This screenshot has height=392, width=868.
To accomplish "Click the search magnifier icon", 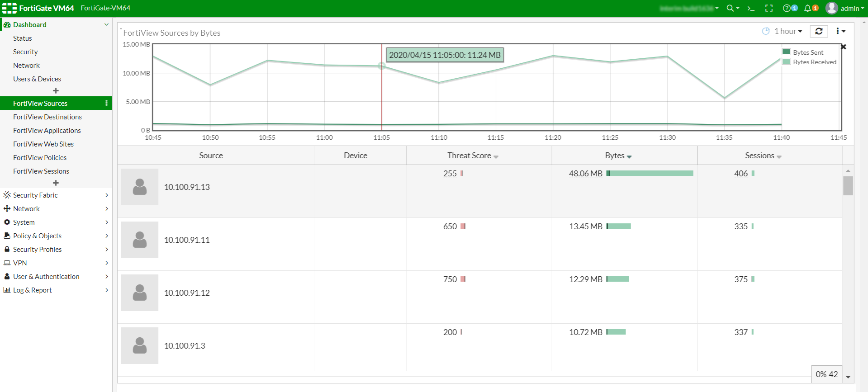I will click(x=730, y=8).
